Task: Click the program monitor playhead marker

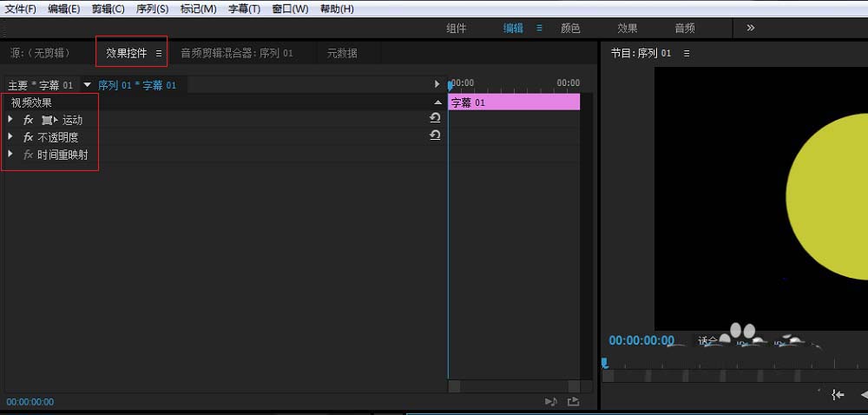Action: coord(604,363)
